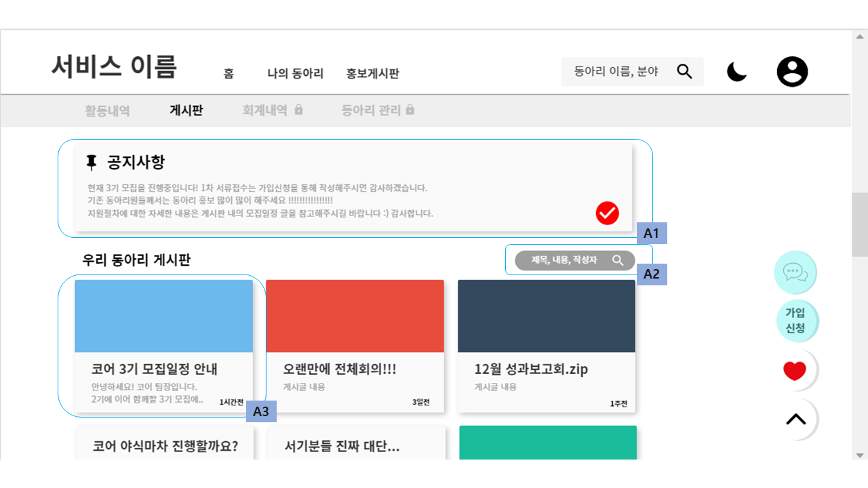This screenshot has height=488, width=868.
Task: Click the dark navy post thumbnail
Action: click(x=547, y=316)
